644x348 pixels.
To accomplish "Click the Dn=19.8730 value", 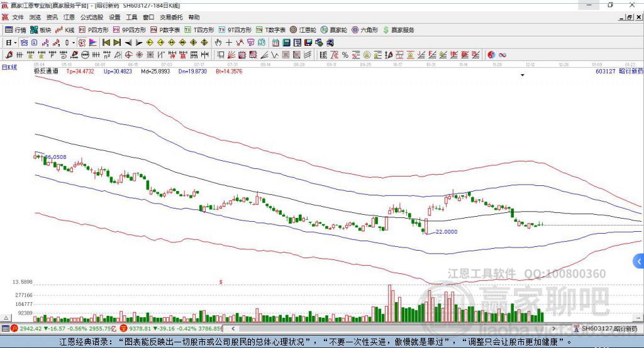I will click(x=192, y=71).
